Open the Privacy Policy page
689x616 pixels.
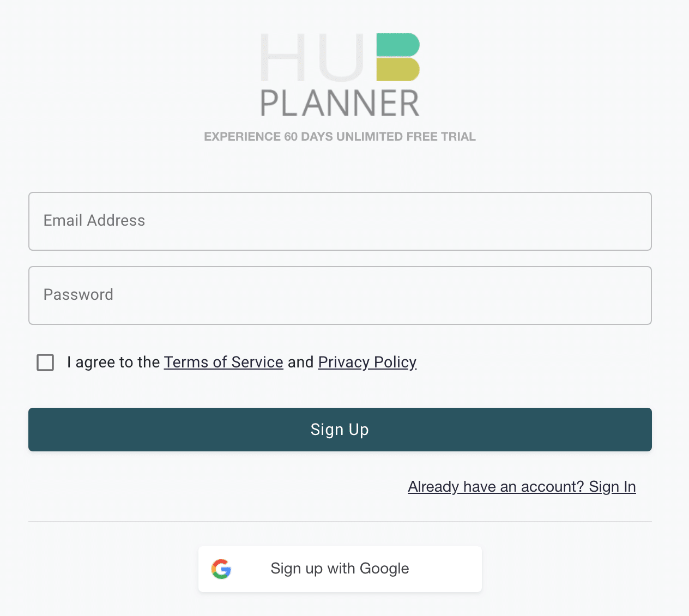point(367,362)
